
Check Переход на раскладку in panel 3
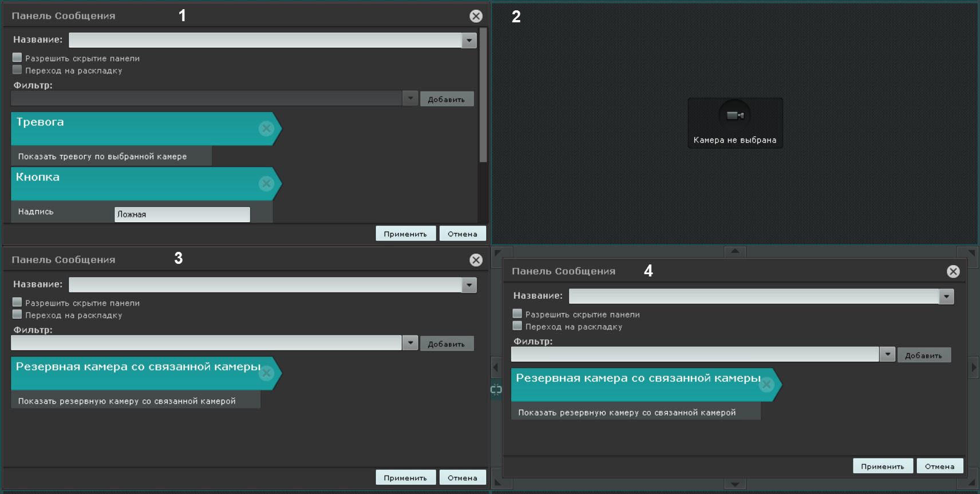(x=17, y=315)
